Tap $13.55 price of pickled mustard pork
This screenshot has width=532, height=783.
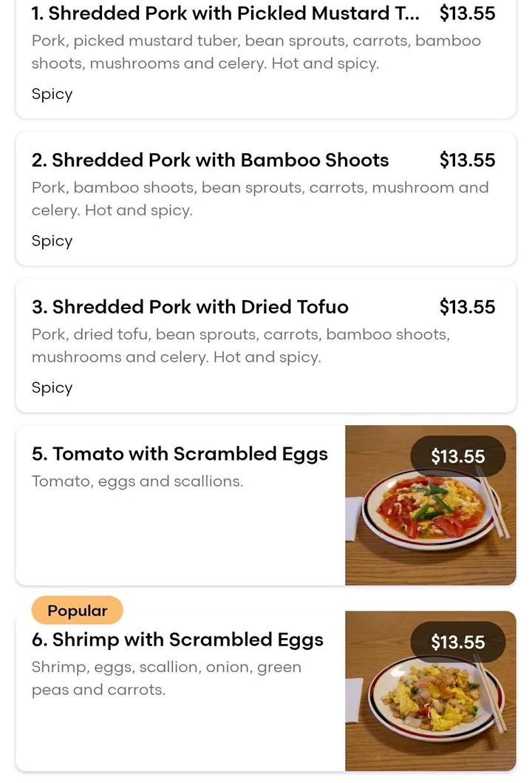pos(467,13)
